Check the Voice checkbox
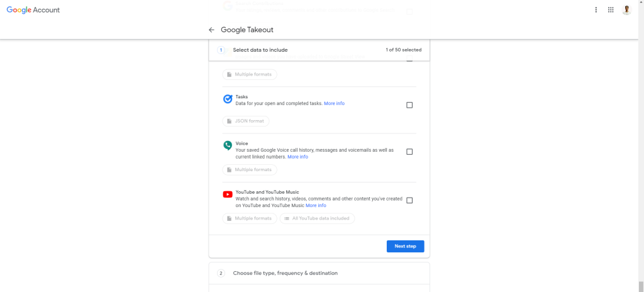644x292 pixels. pyautogui.click(x=409, y=151)
